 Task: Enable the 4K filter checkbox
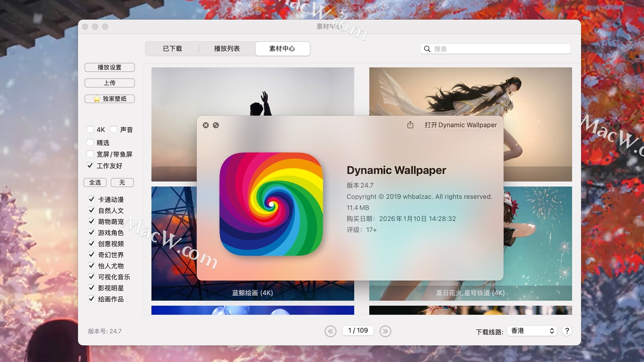click(90, 129)
